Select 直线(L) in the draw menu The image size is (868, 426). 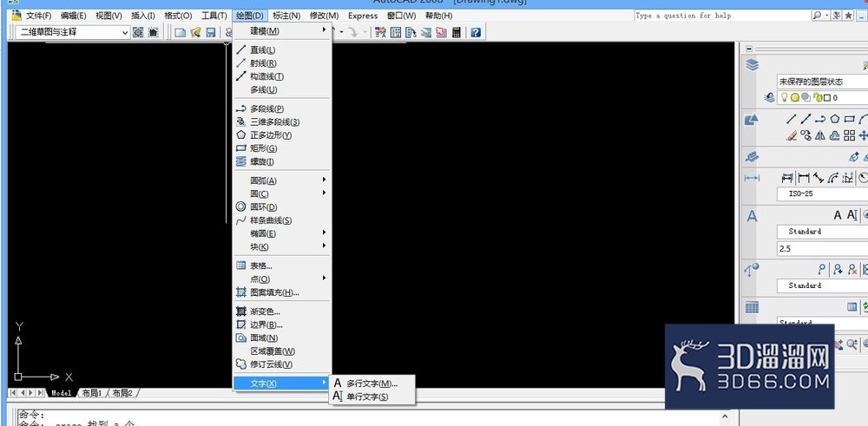282,49
